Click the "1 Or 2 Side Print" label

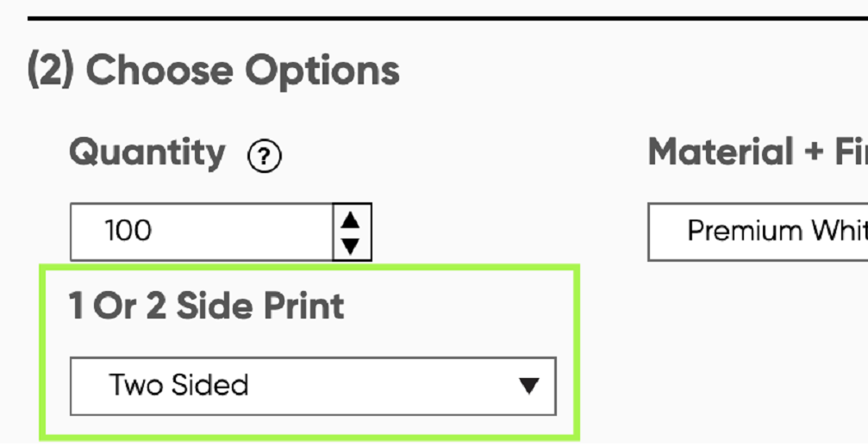tap(207, 307)
